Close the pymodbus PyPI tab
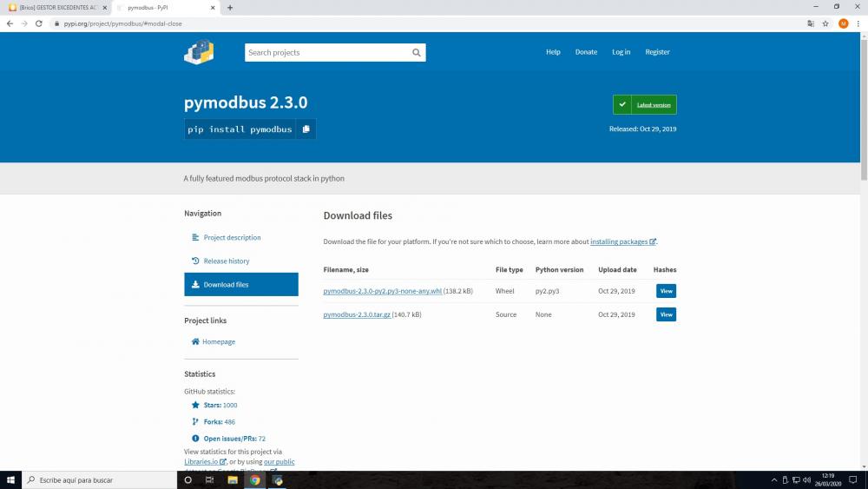 213,8
